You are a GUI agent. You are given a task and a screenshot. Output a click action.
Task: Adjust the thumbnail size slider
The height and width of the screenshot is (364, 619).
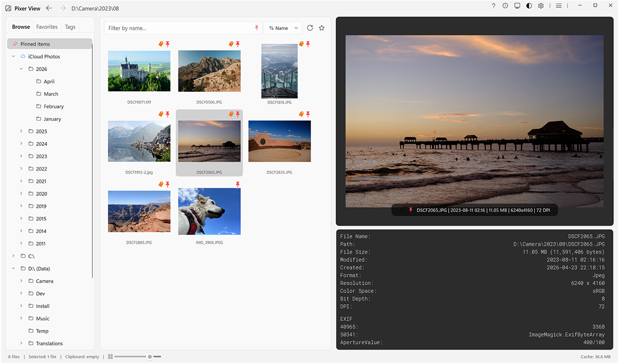149,356
